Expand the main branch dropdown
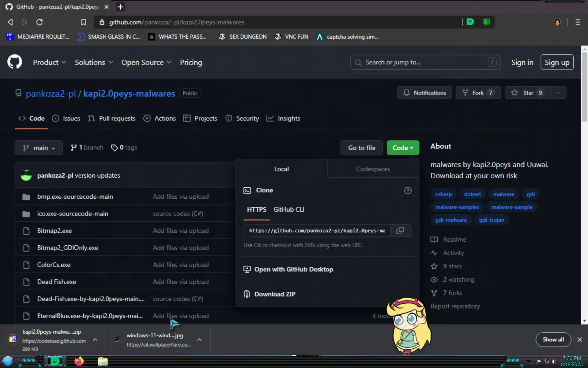The width and height of the screenshot is (588, 368). (x=39, y=148)
